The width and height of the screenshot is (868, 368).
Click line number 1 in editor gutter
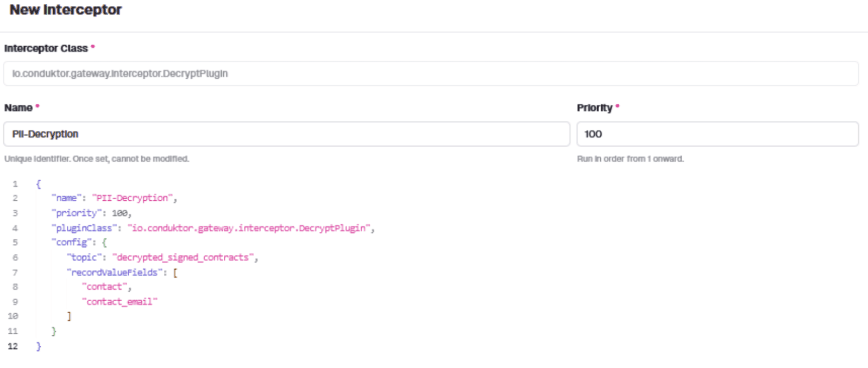[15, 184]
